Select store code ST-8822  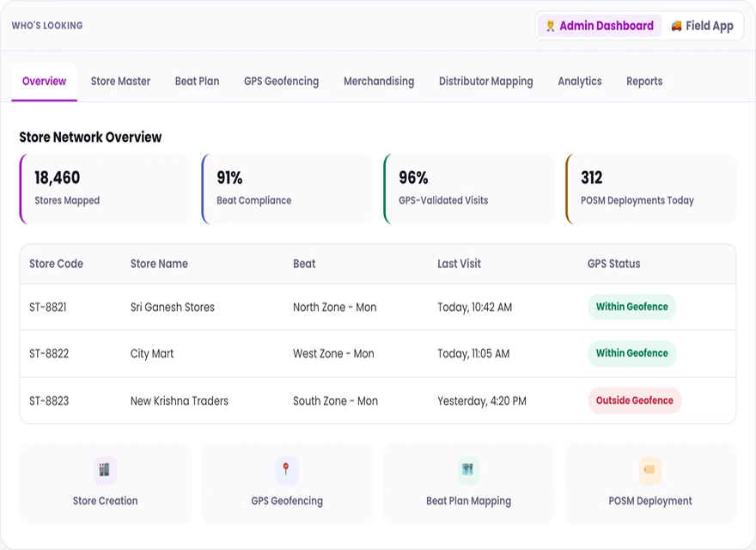coord(49,354)
